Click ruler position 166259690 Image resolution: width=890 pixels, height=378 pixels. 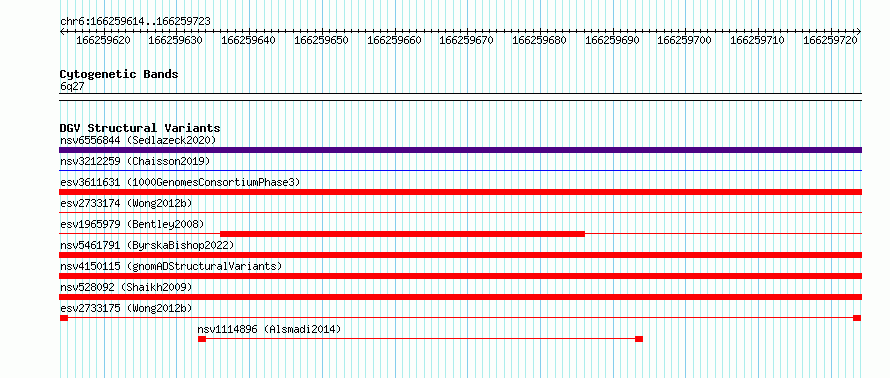tap(612, 40)
